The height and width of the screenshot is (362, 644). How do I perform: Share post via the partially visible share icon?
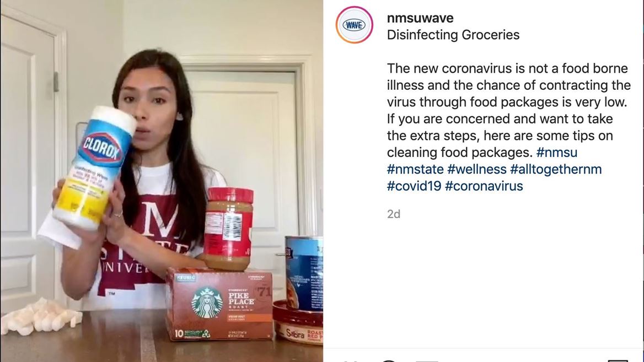427,360
